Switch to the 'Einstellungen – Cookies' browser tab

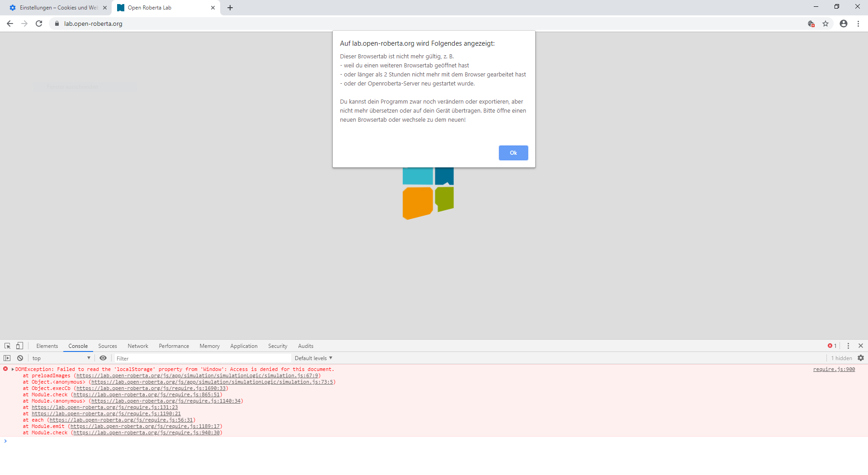point(54,8)
